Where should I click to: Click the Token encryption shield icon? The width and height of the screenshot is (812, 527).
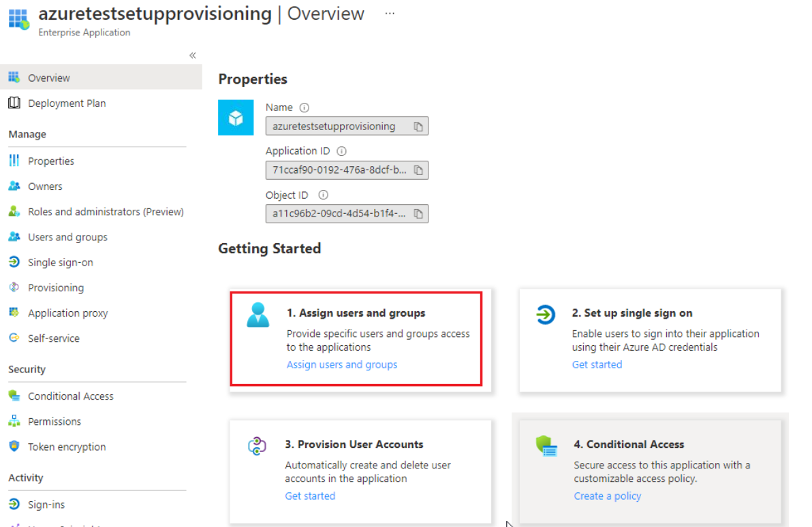click(14, 446)
